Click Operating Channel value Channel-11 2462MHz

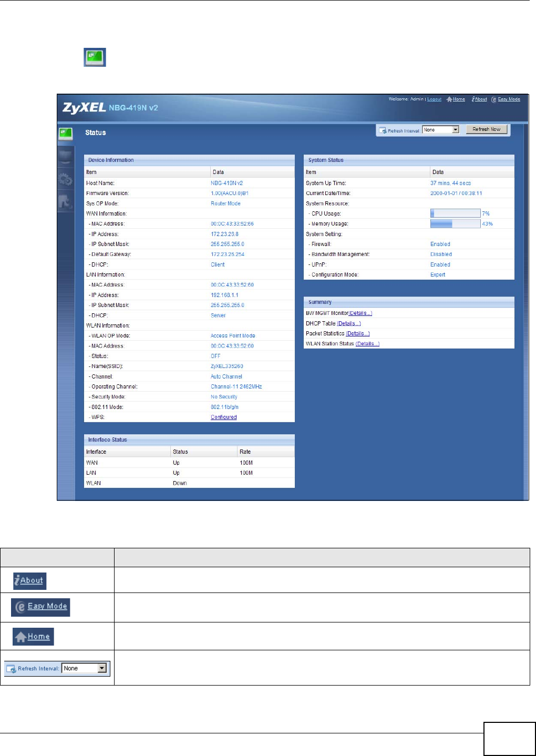pyautogui.click(x=236, y=387)
